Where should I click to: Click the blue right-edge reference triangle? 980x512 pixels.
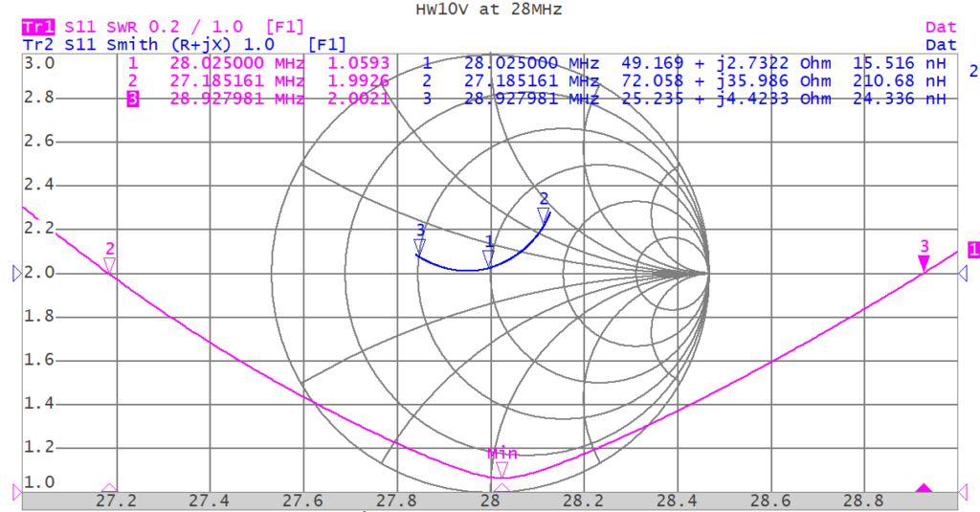click(x=963, y=275)
